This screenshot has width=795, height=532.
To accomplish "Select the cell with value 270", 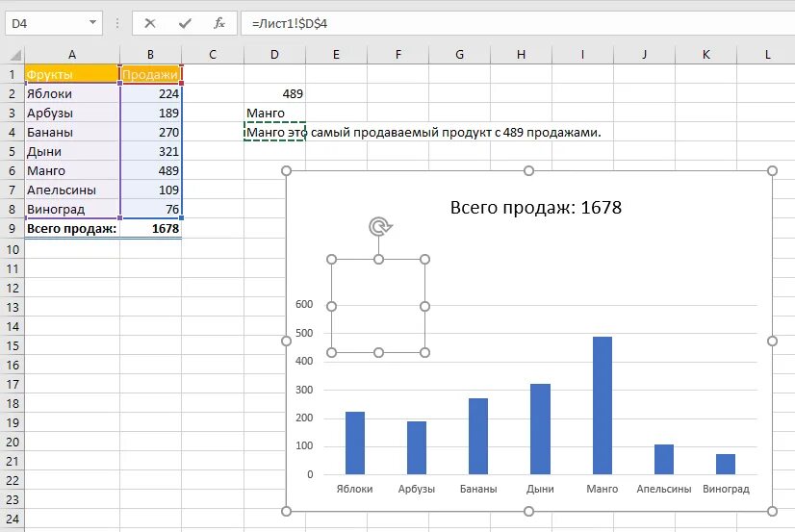I will [x=150, y=132].
